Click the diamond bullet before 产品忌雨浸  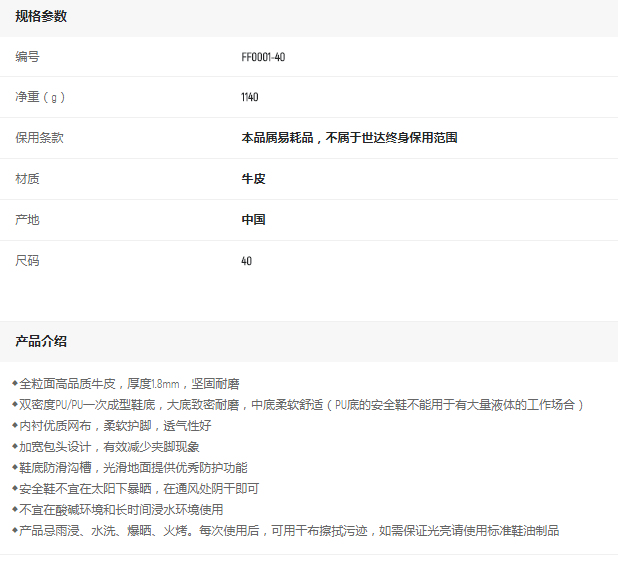(x=15, y=530)
